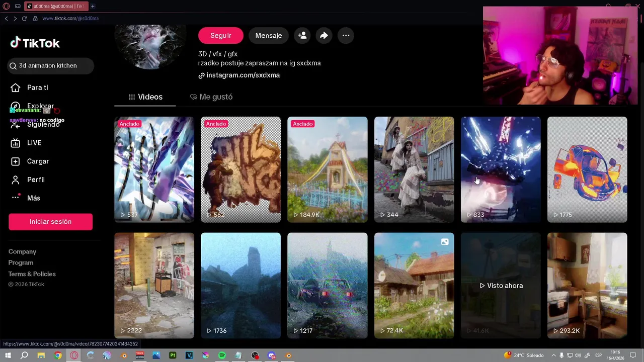This screenshot has width=644, height=362.
Task: Click the address bar URL
Action: click(x=70, y=19)
